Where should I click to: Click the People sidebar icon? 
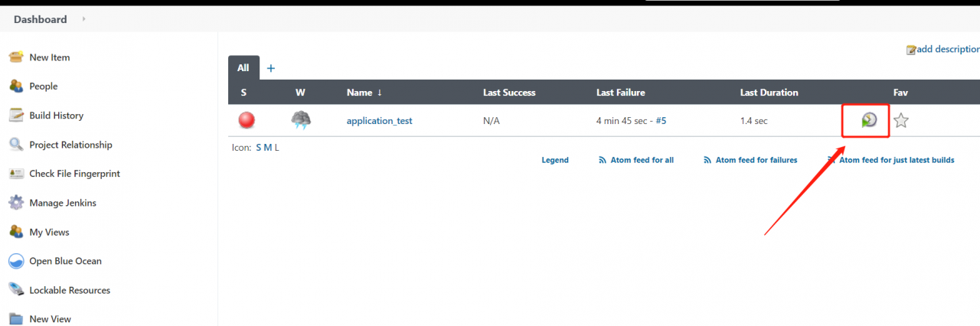pos(15,86)
